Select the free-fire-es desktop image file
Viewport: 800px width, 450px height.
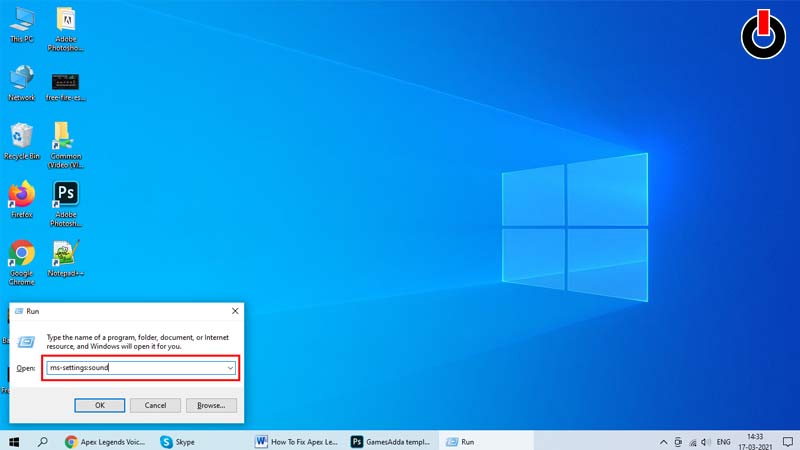click(66, 87)
